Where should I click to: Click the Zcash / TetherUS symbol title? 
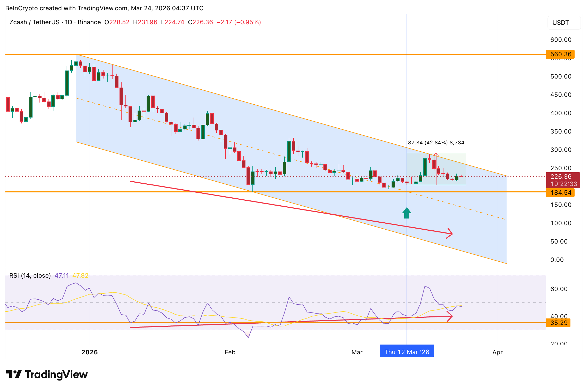pyautogui.click(x=34, y=22)
